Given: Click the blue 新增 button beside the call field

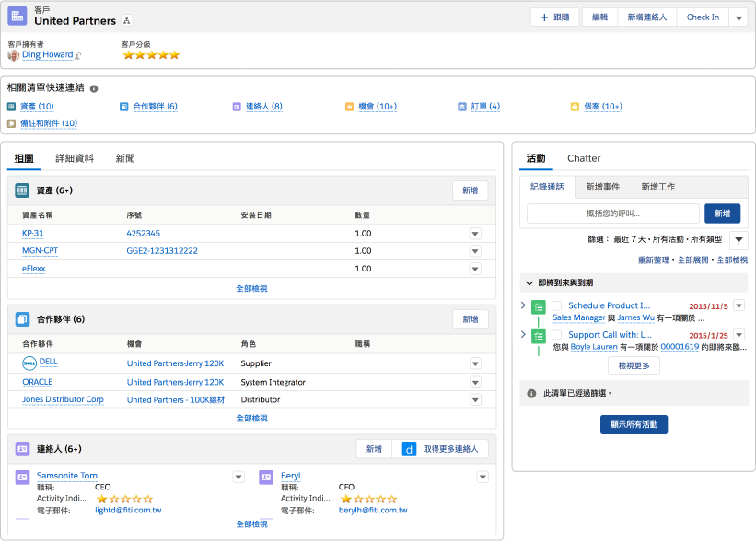Looking at the screenshot, I should pos(722,213).
